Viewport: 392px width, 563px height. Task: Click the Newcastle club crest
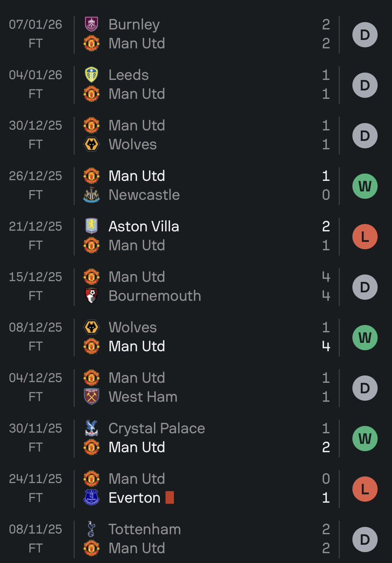point(91,195)
